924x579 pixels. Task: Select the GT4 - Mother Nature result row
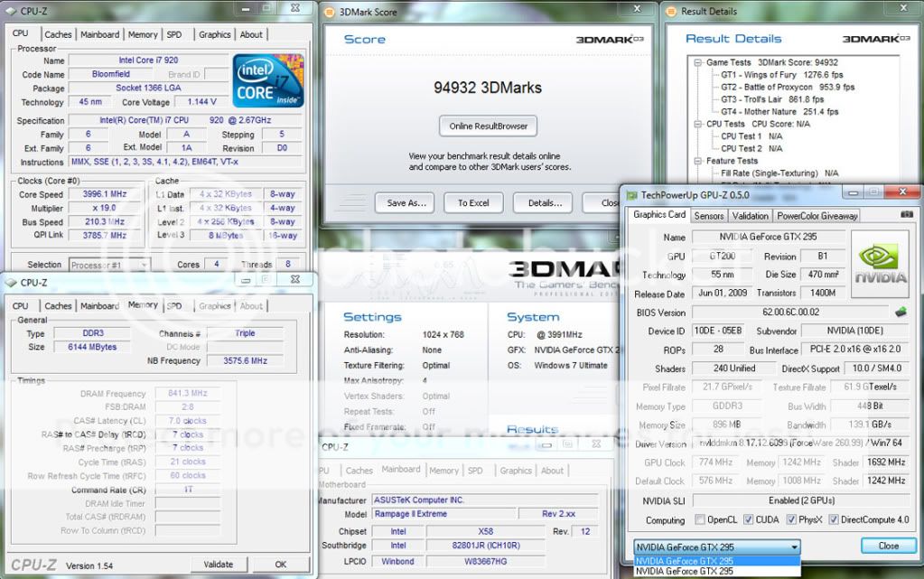(779, 112)
